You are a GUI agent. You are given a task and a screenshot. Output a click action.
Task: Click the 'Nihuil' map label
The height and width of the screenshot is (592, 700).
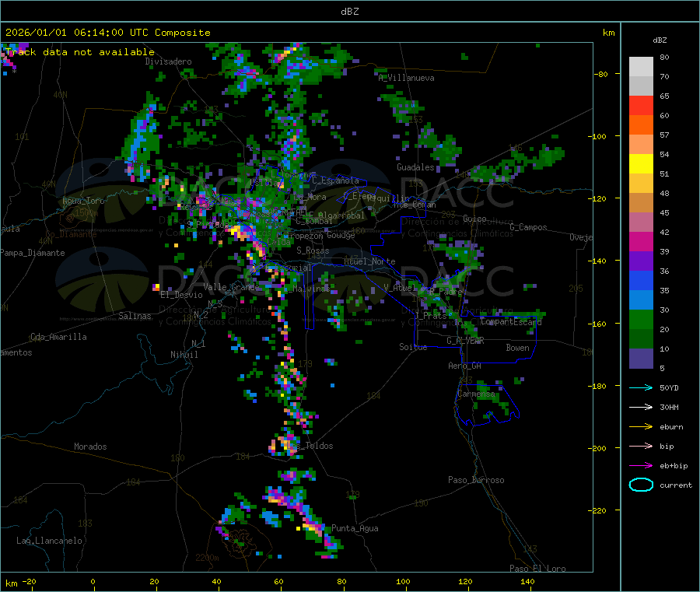(184, 355)
